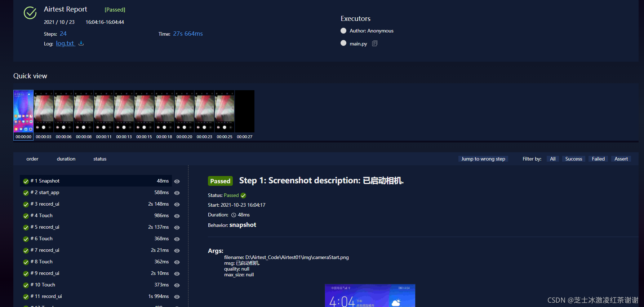Image resolution: width=644 pixels, height=307 pixels.
Task: Filter steps by Success
Action: point(574,159)
